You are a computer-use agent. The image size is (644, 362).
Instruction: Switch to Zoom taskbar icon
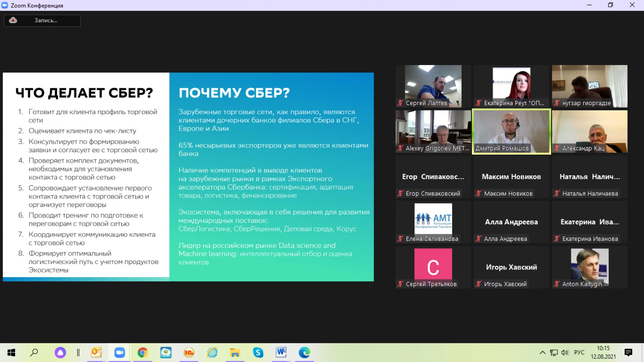point(119,353)
